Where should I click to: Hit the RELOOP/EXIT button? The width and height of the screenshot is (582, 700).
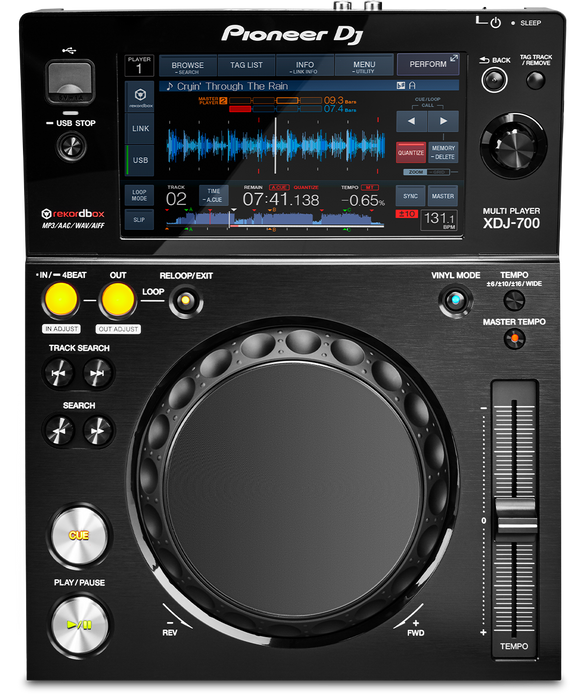point(186,300)
